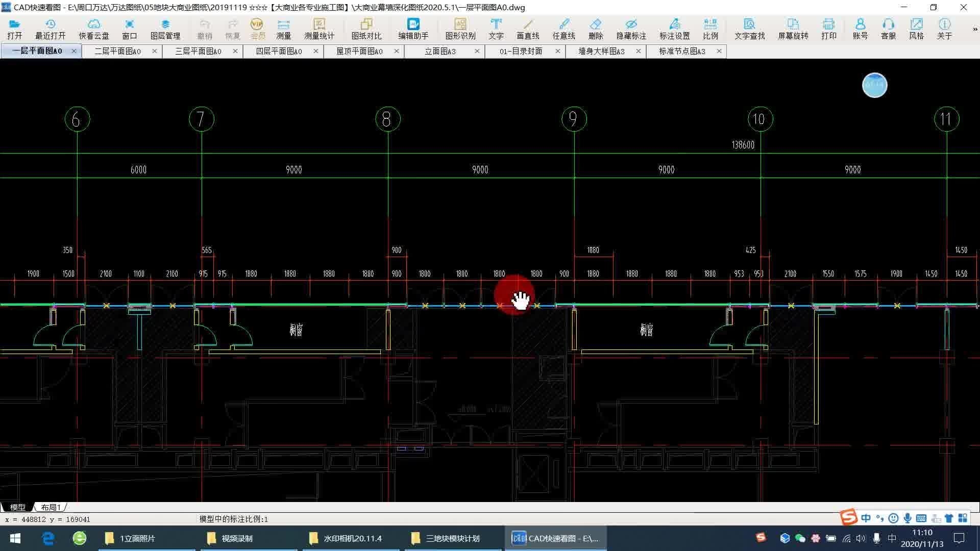Open the 快看云盘 cloud drive
The height and width of the screenshot is (551, 980).
pyautogui.click(x=93, y=29)
